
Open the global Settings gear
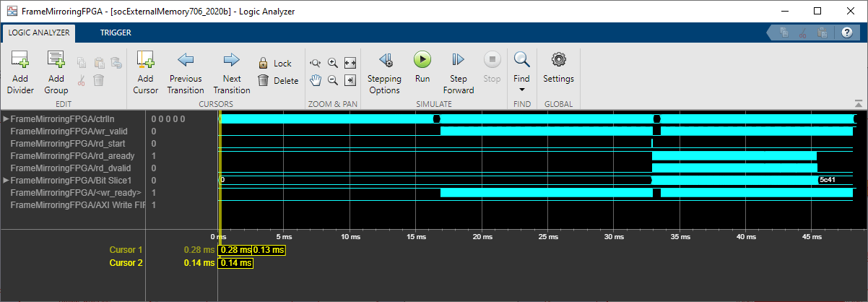tap(558, 66)
